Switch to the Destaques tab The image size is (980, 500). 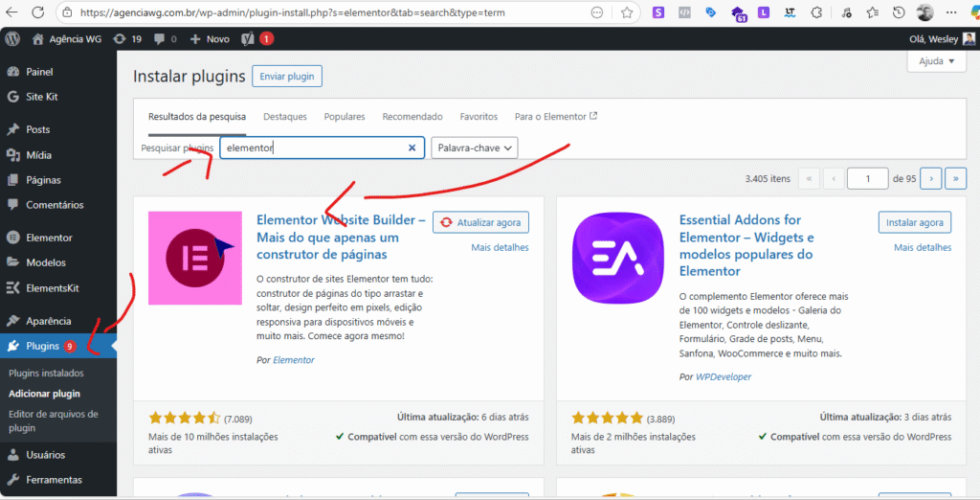point(285,117)
